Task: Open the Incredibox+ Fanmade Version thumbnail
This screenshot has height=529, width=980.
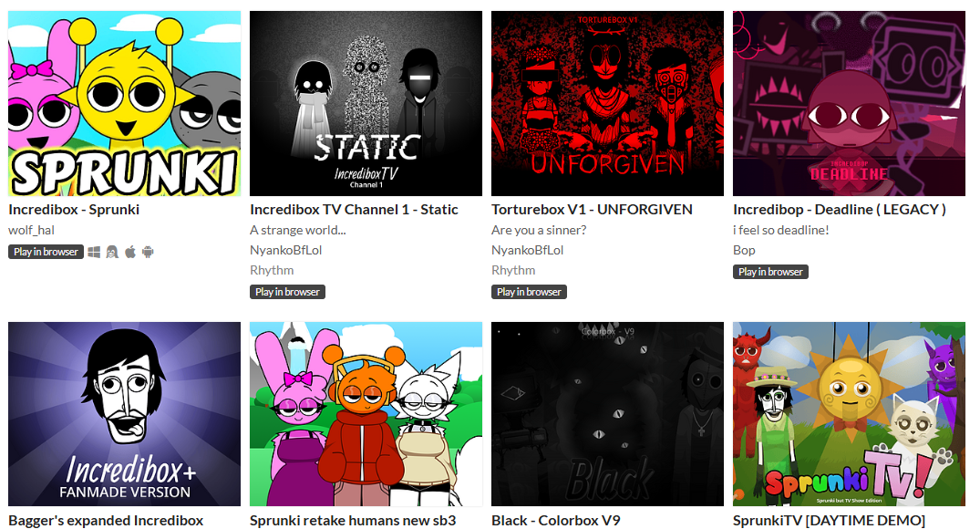Action: pyautogui.click(x=124, y=414)
